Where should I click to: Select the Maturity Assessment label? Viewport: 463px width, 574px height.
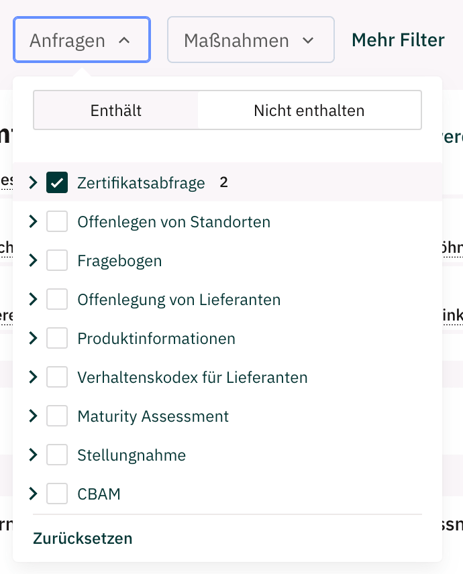pyautogui.click(x=153, y=416)
